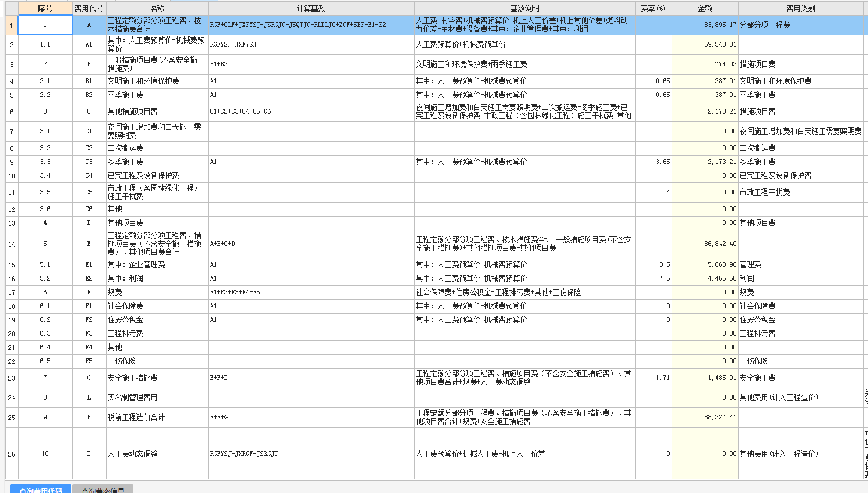Click the 0.65 rate in the 雨季施工费 row

654,95
